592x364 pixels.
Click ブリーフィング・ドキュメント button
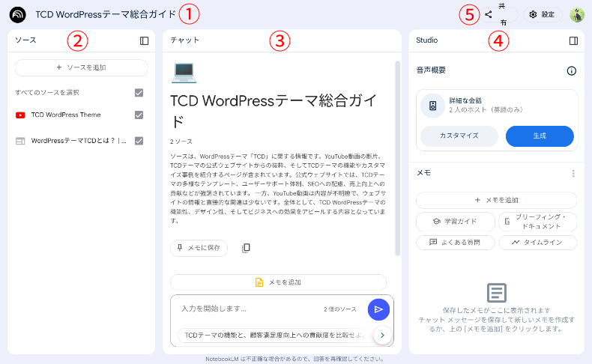[x=537, y=222]
